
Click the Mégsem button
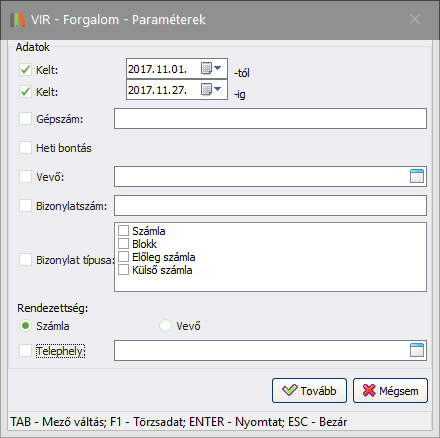tap(390, 390)
